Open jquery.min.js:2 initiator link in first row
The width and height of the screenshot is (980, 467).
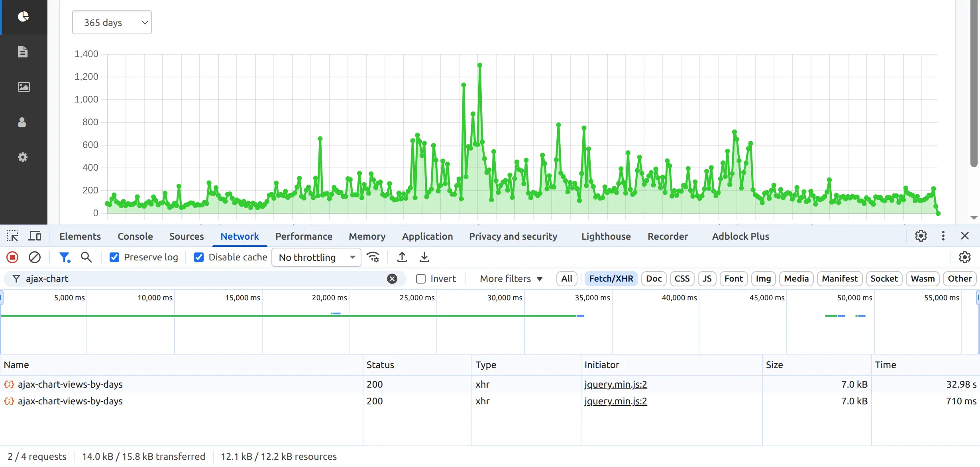tap(615, 384)
